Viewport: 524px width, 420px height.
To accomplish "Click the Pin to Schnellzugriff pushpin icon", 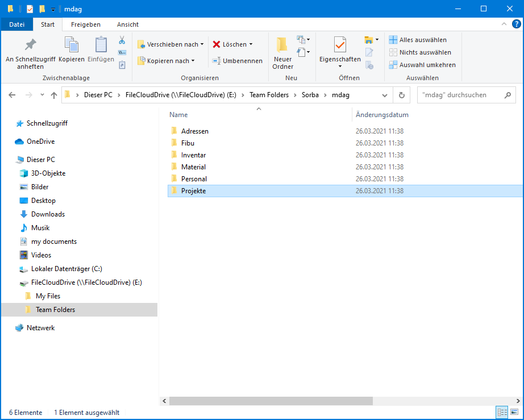I will [31, 45].
